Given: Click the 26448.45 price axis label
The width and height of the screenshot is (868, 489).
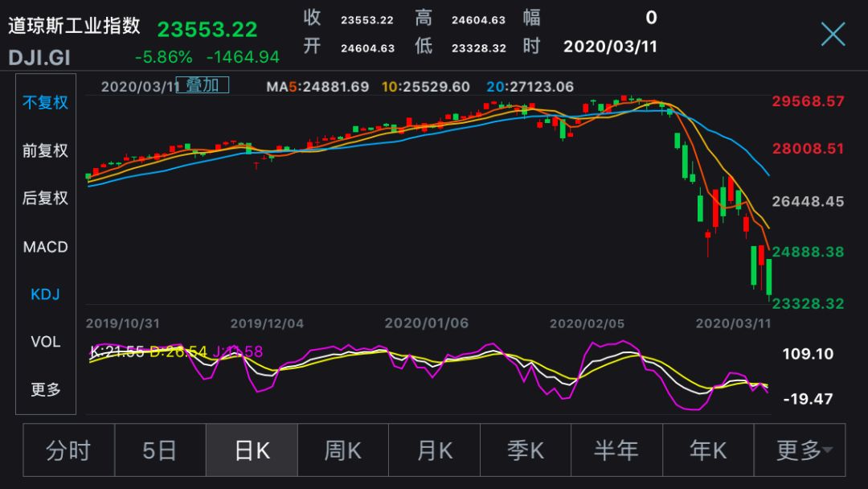Looking at the screenshot, I should click(x=809, y=202).
